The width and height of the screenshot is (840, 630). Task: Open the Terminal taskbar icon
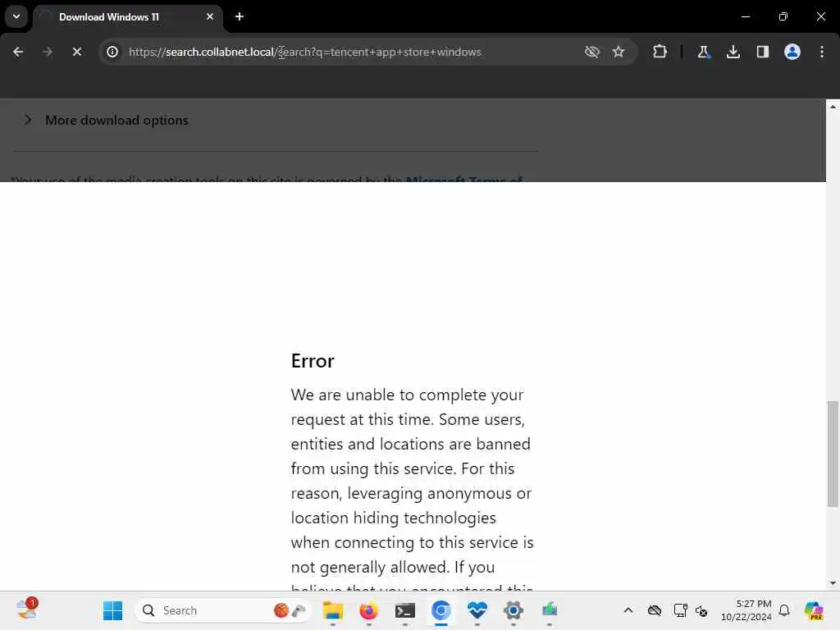404,610
